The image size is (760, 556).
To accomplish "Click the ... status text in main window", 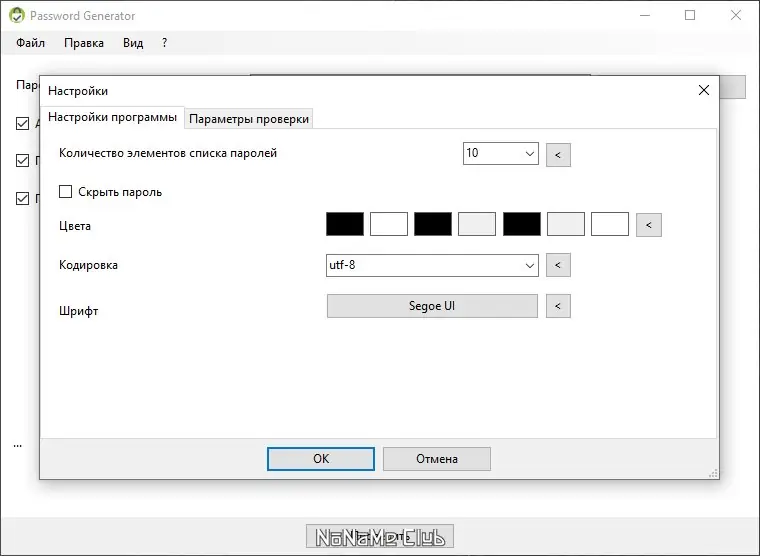I will 17,445.
